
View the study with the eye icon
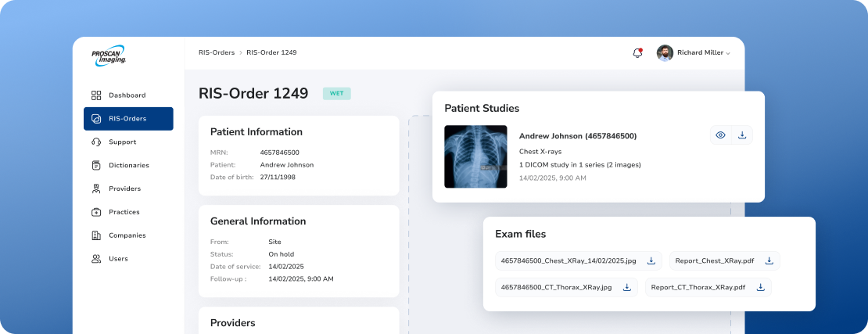(720, 135)
